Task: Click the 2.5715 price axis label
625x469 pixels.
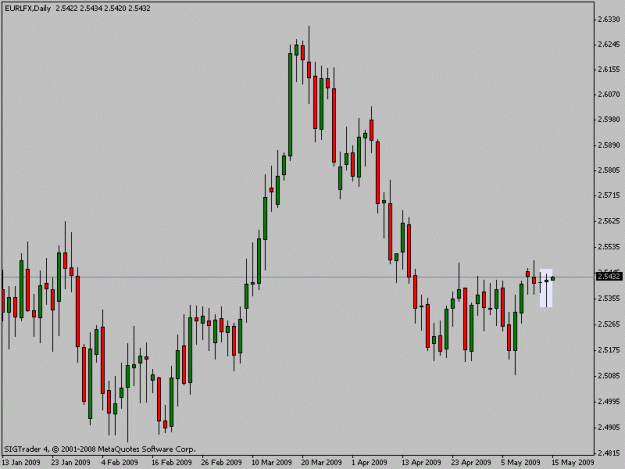Action: (609, 196)
